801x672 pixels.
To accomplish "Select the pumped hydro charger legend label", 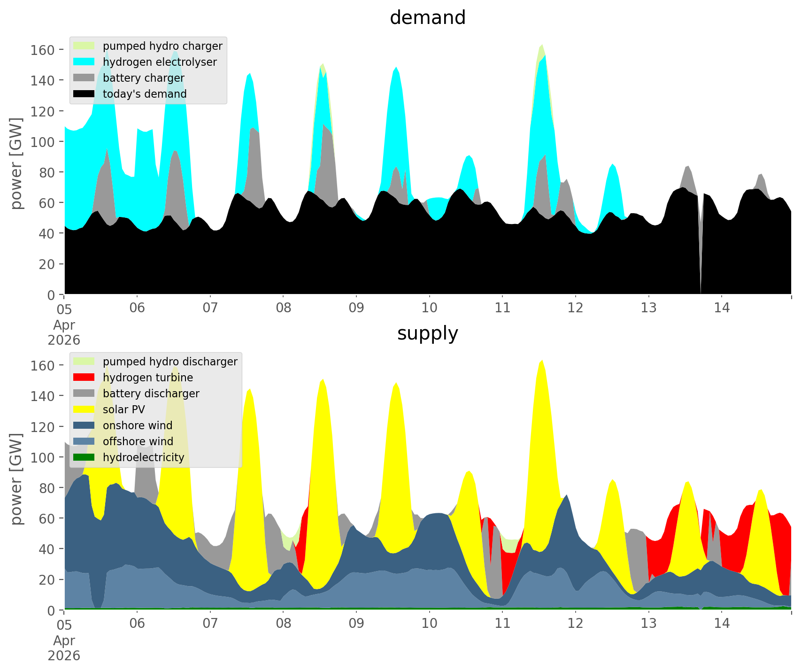I will pos(162,46).
